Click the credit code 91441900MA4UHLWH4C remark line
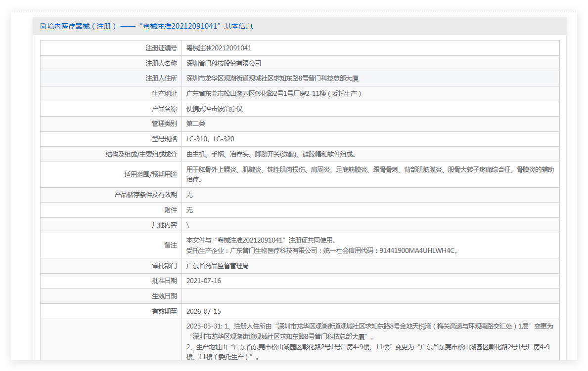Image resolution: width=588 pixels, height=371 pixels. click(x=321, y=250)
